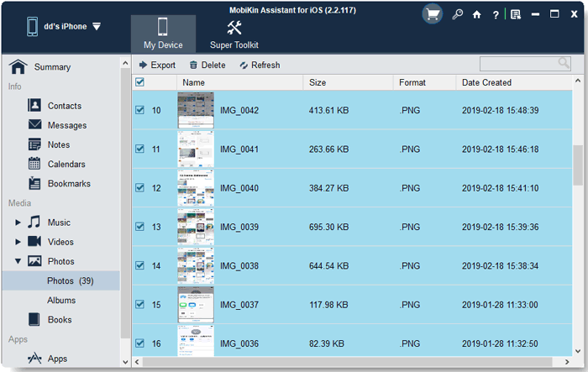
Task: Sort by the Format column header
Action: point(424,82)
